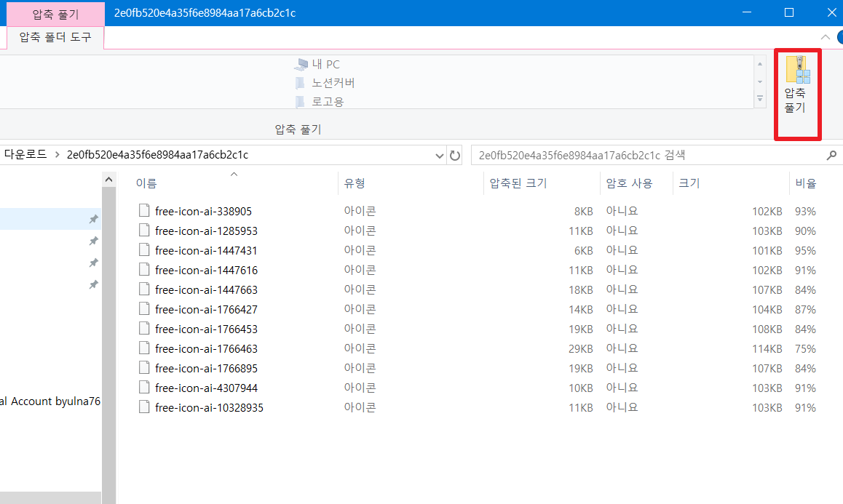Viewport: 843px width, 504px height.
Task: Click the file icon of free-icon-ai-338905
Action: point(144,210)
